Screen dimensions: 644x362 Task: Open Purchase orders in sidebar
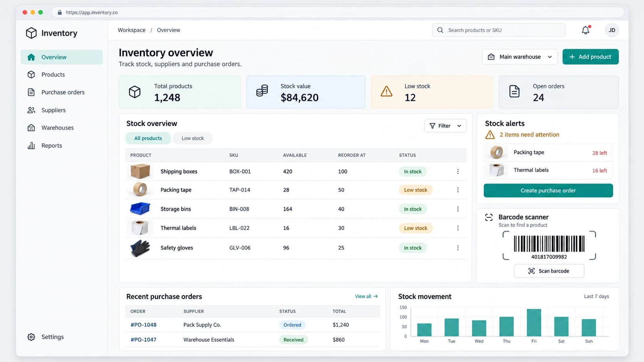tap(62, 92)
